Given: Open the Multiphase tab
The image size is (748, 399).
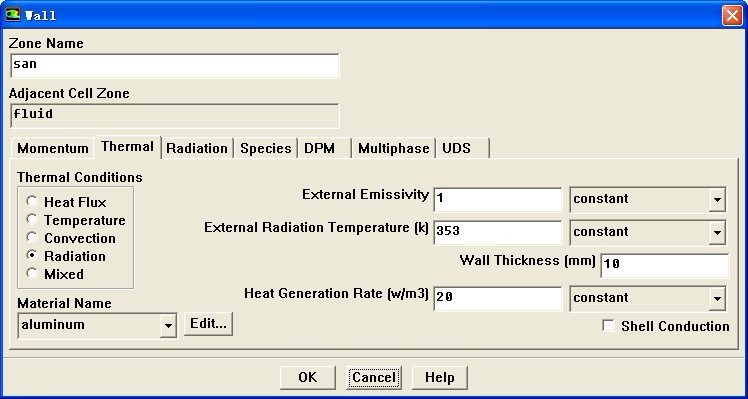Looking at the screenshot, I should click(394, 148).
